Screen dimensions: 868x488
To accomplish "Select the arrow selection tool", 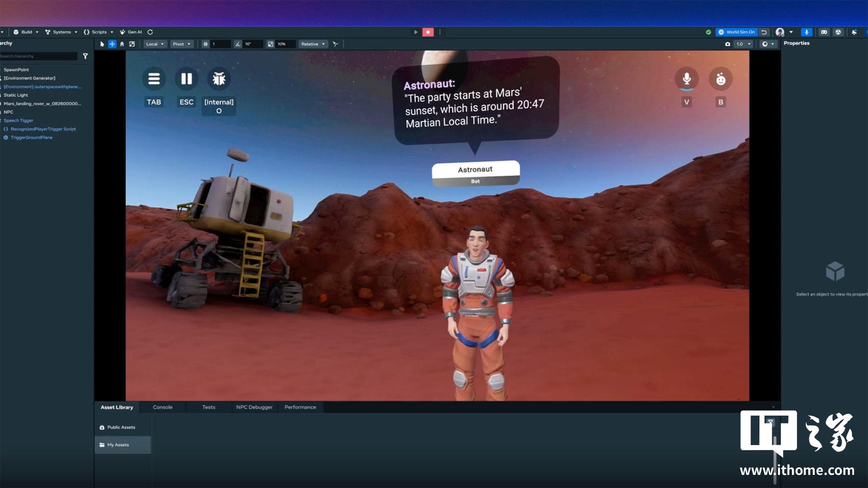I will (x=102, y=44).
